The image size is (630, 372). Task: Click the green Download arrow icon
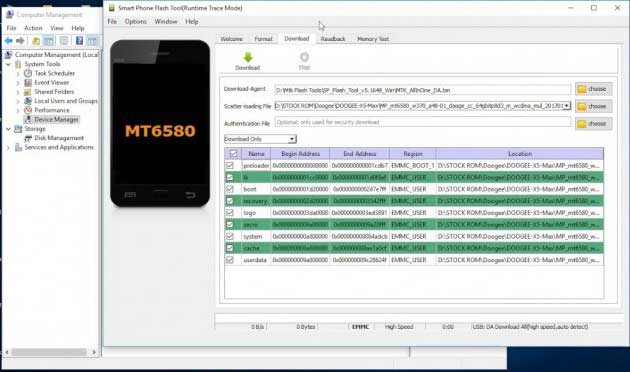pos(248,57)
